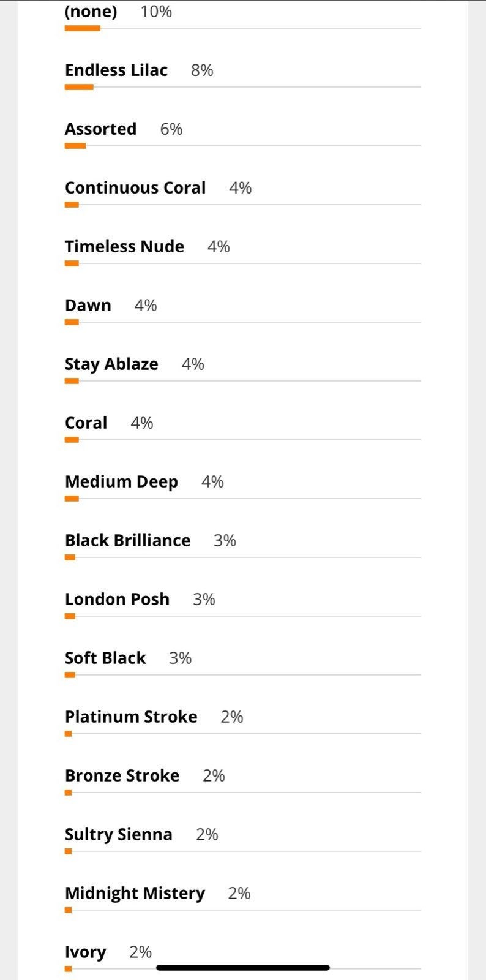Click the Endless Lilac orange progress bar
Image resolution: width=486 pixels, height=980 pixels.
79,87
